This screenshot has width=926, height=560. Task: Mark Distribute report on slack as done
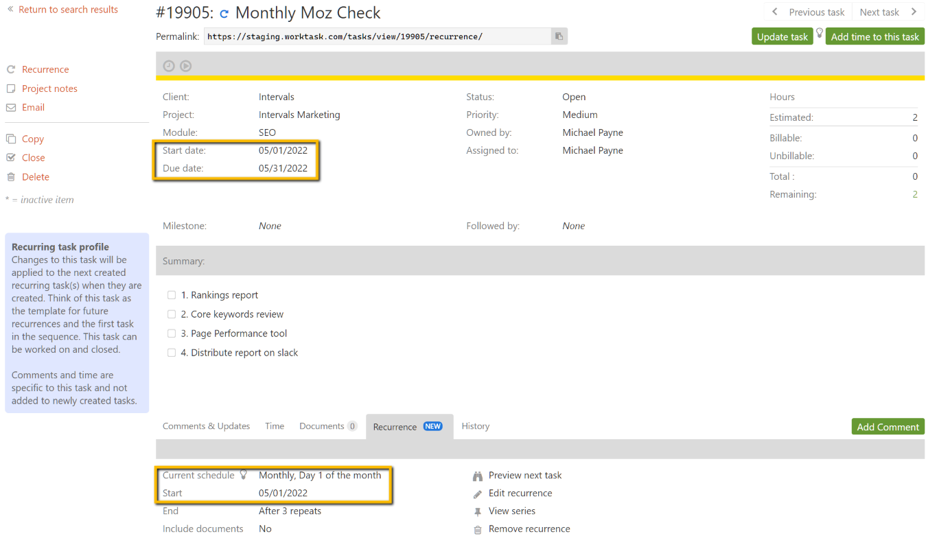[172, 353]
